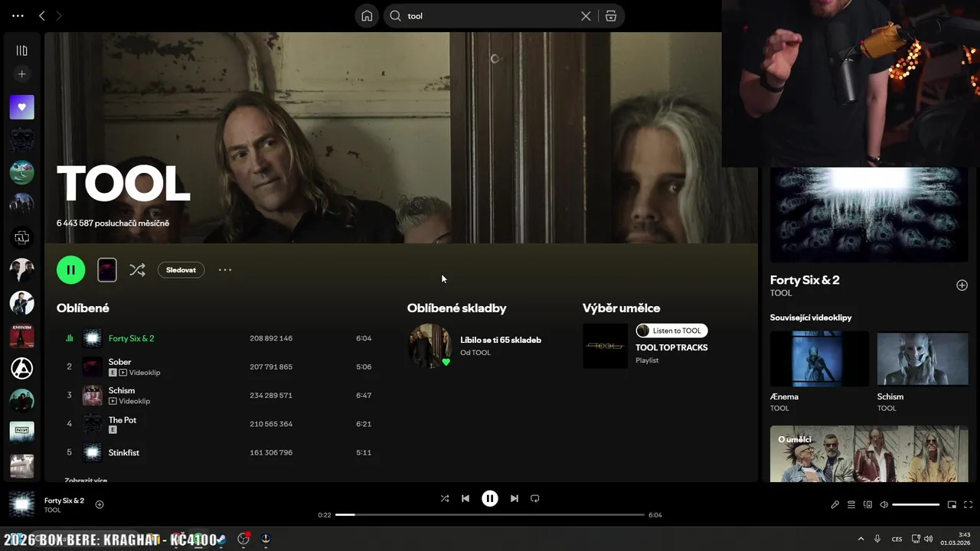Screen dimensions: 980x551
Task: Play Schism related video clip thumbnail
Action: 923,358
